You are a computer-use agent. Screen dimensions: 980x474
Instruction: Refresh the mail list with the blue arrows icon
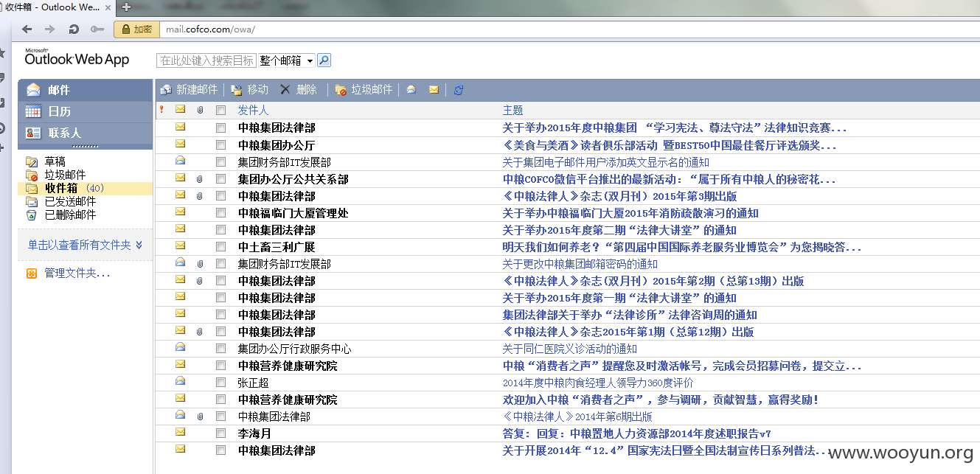click(x=459, y=90)
